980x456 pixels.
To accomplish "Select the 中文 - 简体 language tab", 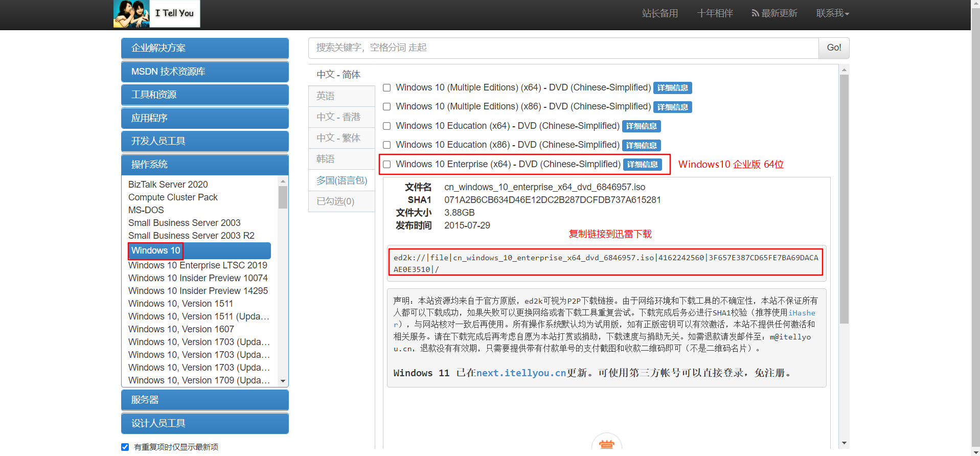I will tap(341, 75).
